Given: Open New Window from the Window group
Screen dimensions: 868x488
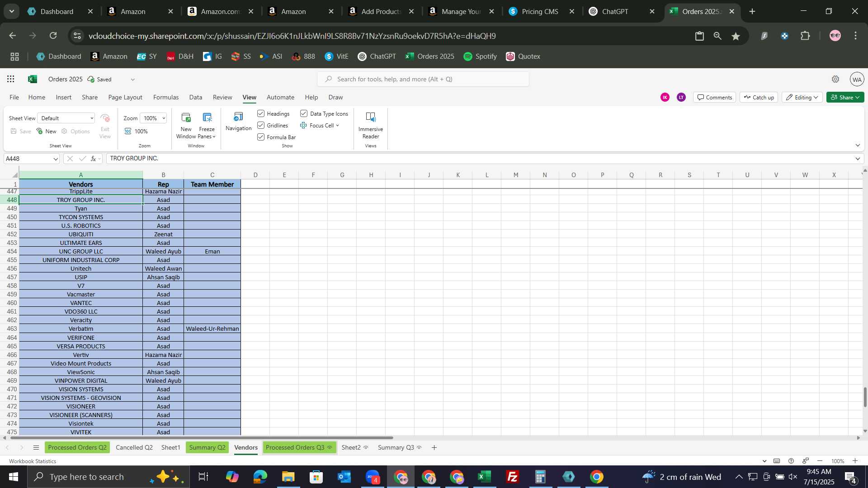Looking at the screenshot, I should [x=186, y=126].
